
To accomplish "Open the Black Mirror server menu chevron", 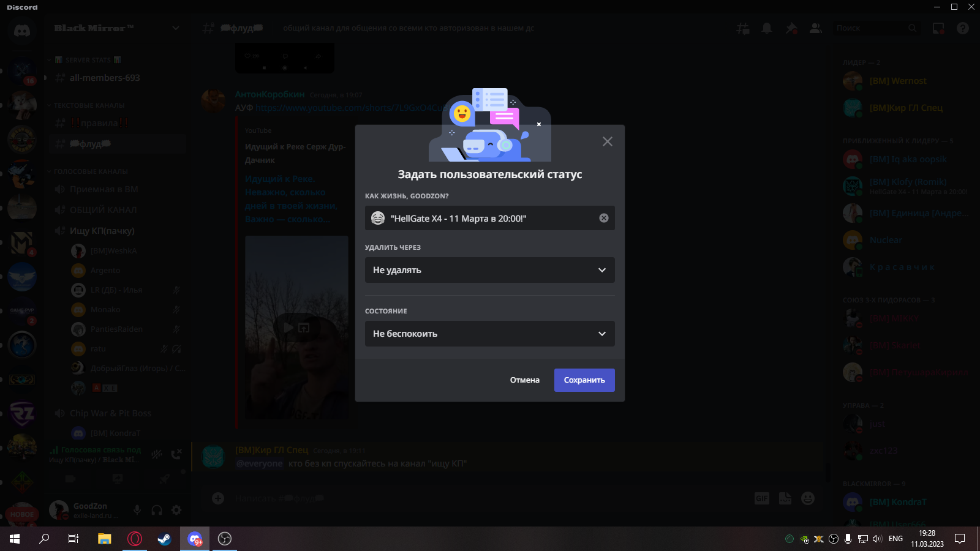I will (x=176, y=28).
